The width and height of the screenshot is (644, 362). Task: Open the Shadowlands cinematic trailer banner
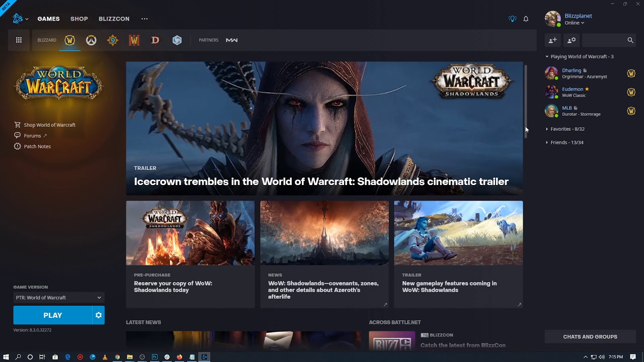[325, 128]
